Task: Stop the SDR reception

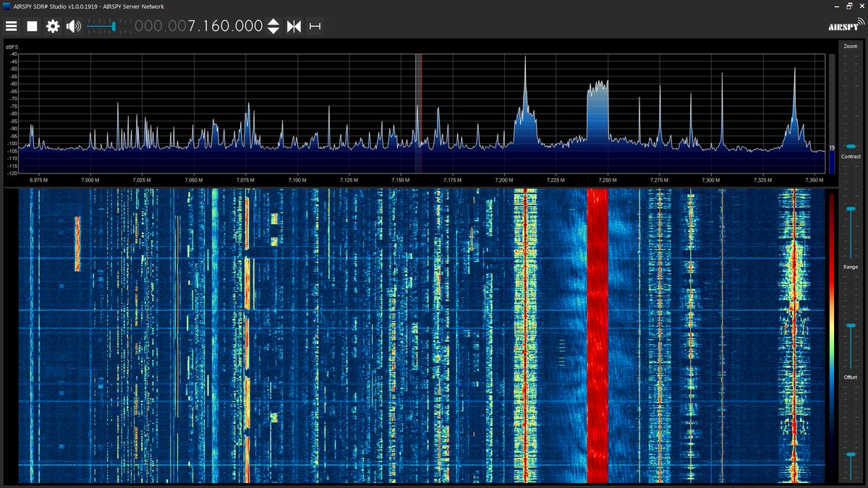Action: [32, 25]
